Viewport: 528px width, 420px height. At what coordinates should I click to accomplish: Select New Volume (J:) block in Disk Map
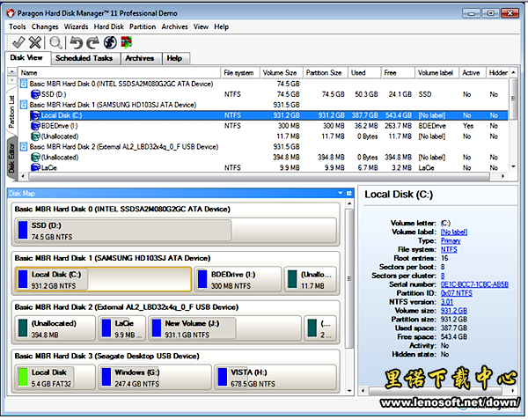tap(225, 328)
